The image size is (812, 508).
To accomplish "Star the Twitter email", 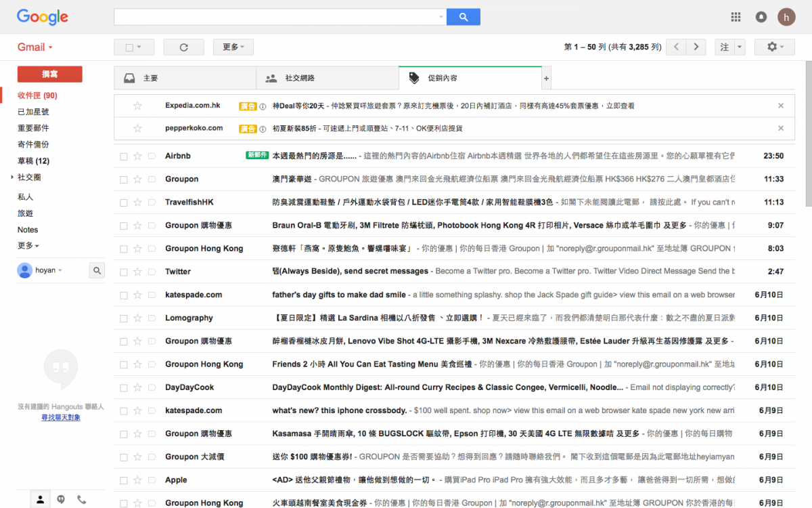I will point(138,272).
